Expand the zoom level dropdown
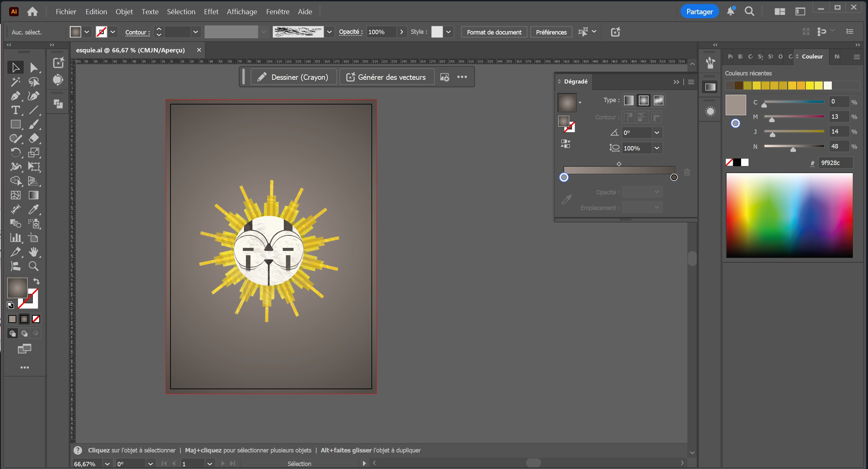The height and width of the screenshot is (469, 868). [x=107, y=464]
